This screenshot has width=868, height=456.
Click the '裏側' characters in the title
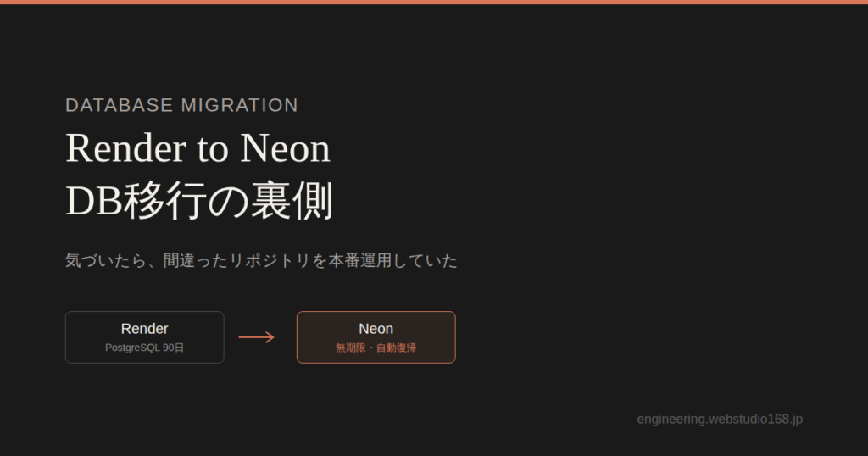[292, 200]
